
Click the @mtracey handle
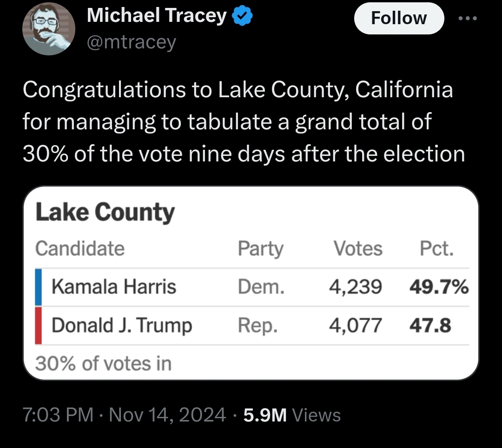coord(132,42)
